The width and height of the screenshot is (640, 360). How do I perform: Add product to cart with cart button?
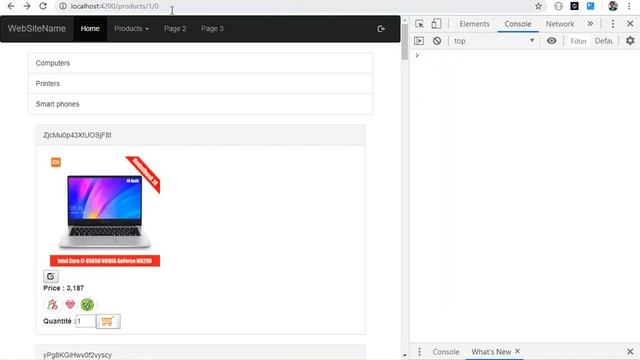pyautogui.click(x=108, y=321)
